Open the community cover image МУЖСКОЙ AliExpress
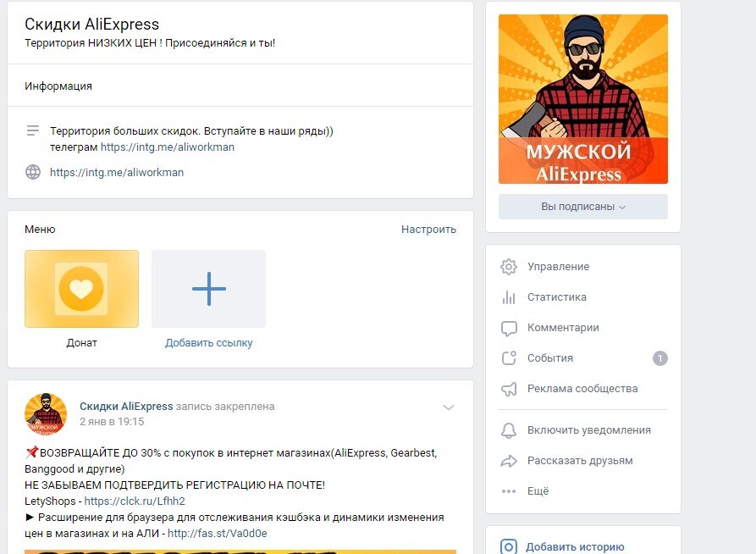This screenshot has width=756, height=554. (583, 99)
